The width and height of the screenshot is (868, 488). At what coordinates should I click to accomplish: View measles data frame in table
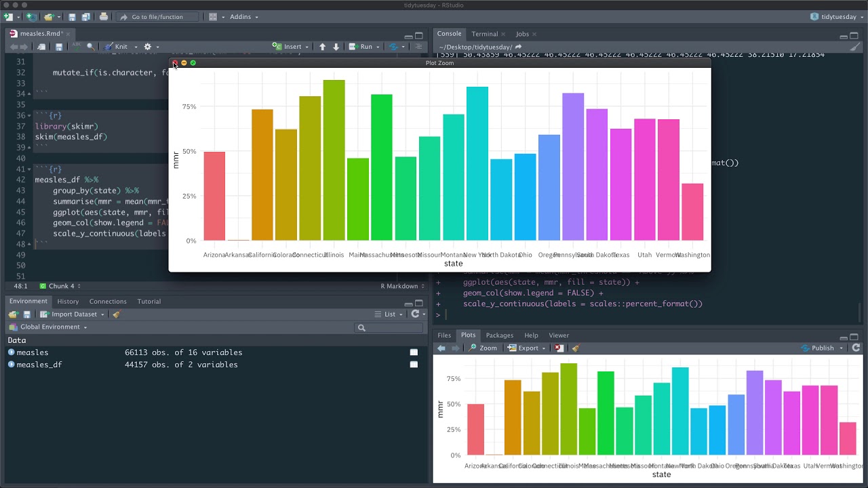click(x=414, y=352)
